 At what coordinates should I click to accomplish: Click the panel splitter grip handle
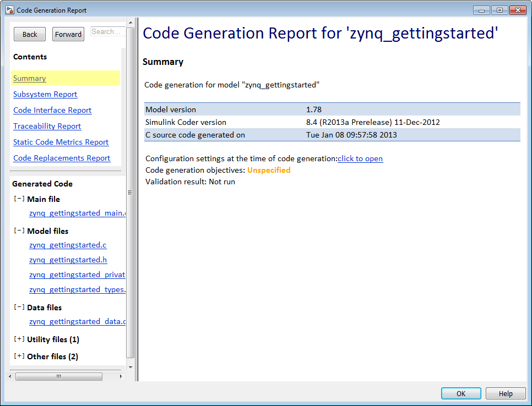point(130,193)
